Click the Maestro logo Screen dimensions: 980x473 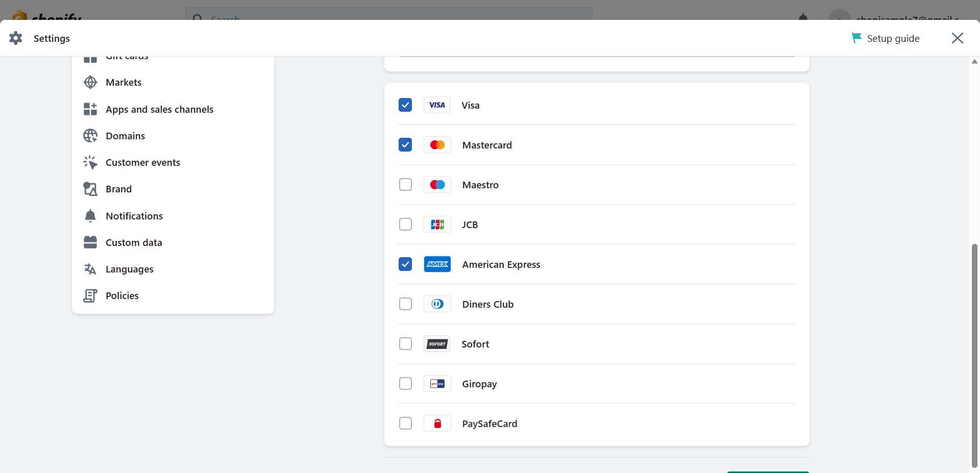pyautogui.click(x=437, y=185)
